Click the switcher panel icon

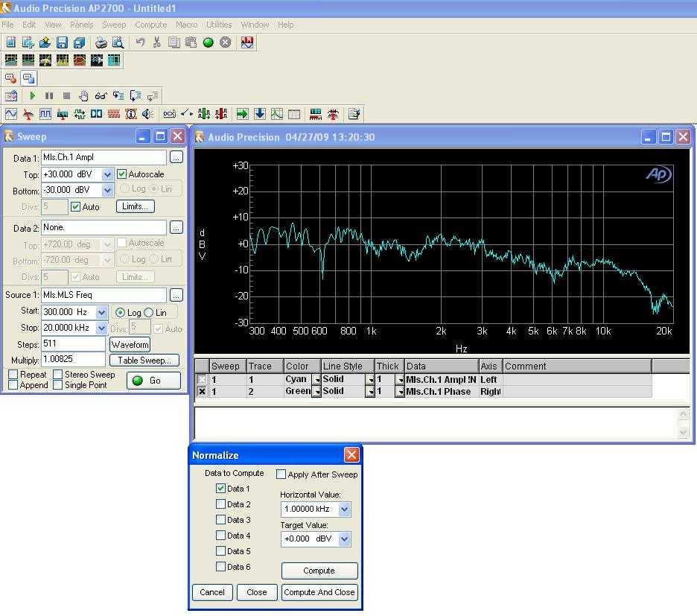(187, 114)
